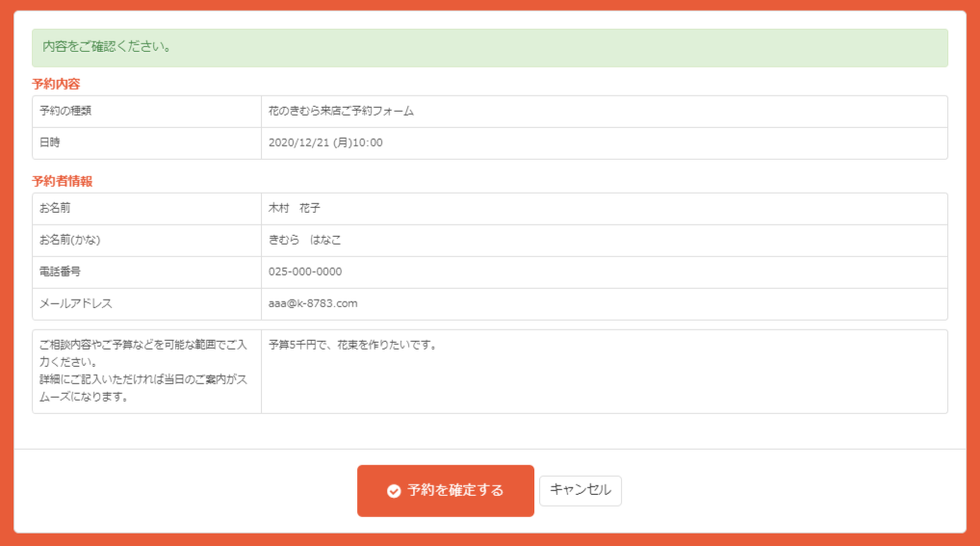Click the 予約者情報 section heading

[63, 181]
